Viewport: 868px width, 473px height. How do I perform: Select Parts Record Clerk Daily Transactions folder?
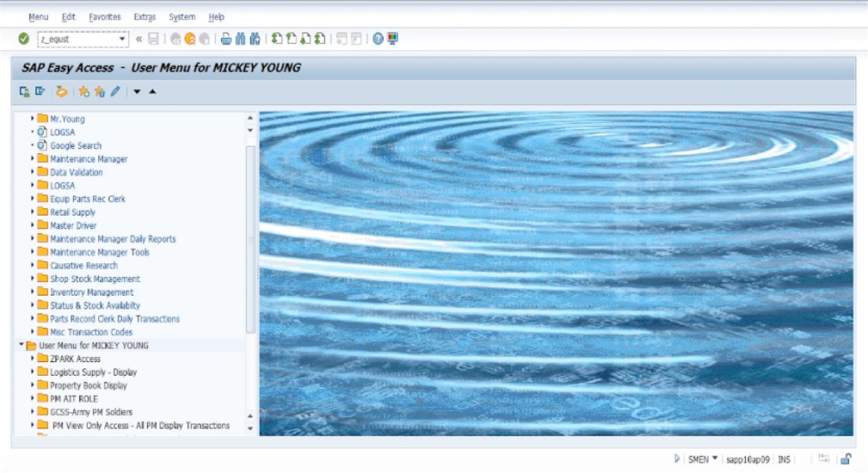pyautogui.click(x=114, y=319)
